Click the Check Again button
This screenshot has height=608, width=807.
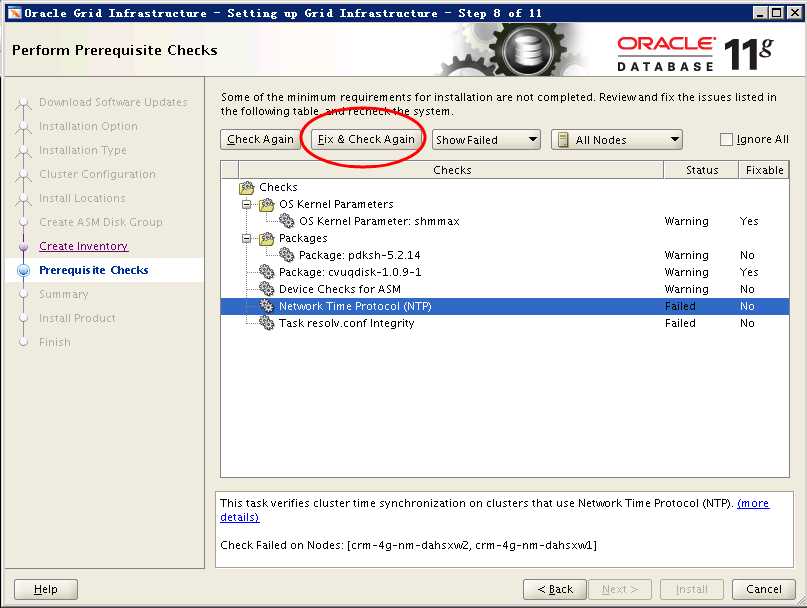260,140
